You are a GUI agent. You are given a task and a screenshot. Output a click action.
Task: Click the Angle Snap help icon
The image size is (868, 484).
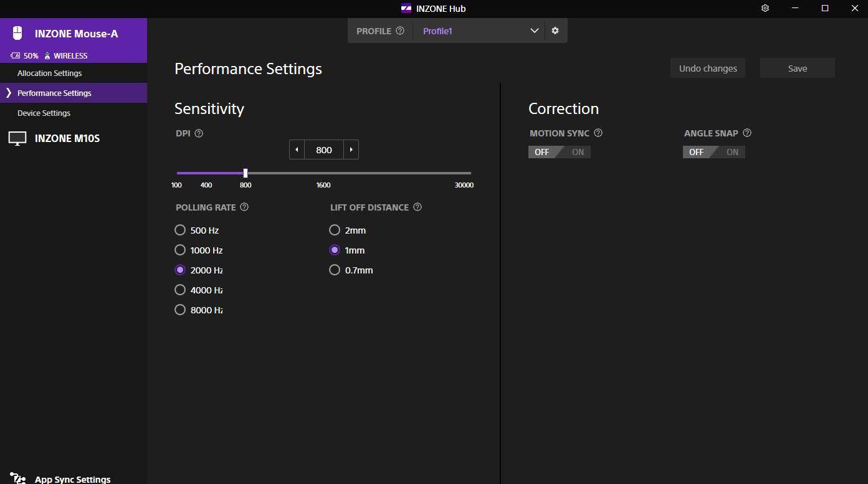(747, 133)
